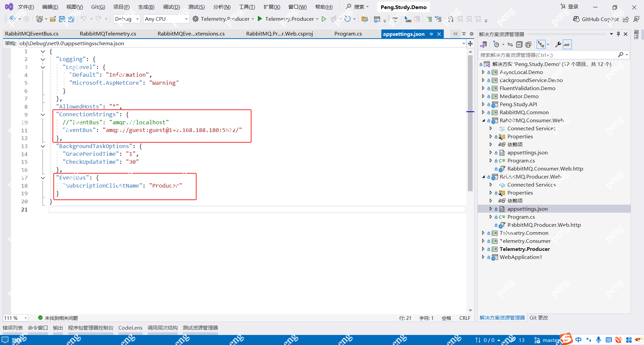
Task: Expand the Telemetry.Producer project node
Action: point(483,249)
